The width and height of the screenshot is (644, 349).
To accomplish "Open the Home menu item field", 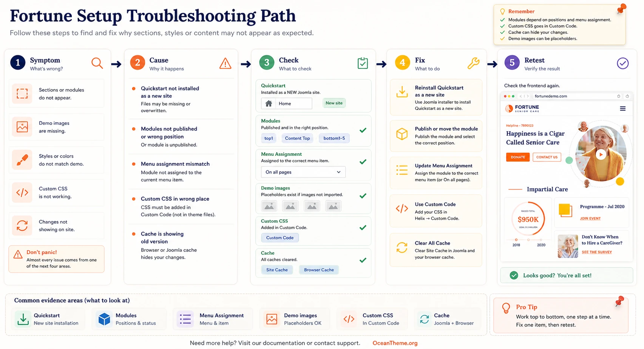I will point(287,103).
